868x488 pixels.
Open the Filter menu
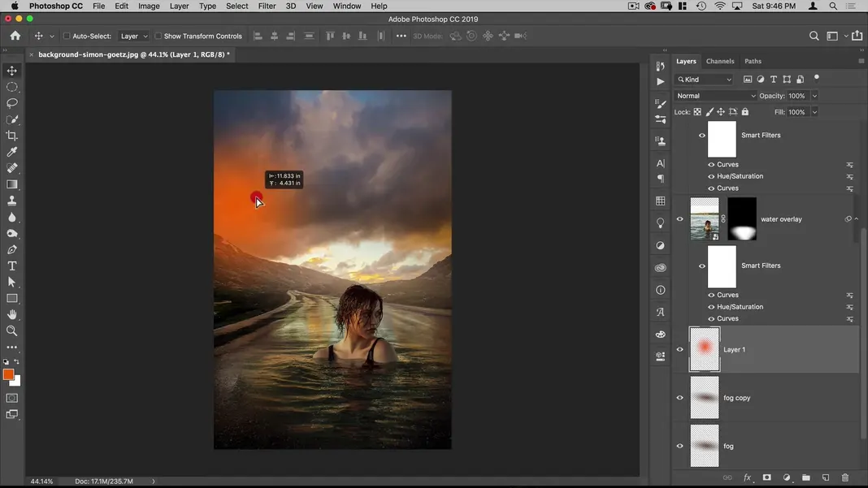point(267,6)
